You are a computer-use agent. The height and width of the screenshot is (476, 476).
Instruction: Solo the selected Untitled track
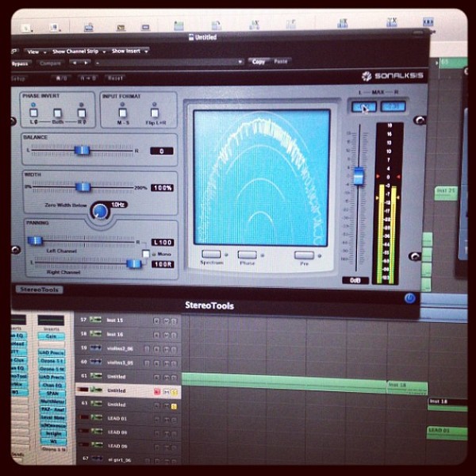[x=175, y=392]
